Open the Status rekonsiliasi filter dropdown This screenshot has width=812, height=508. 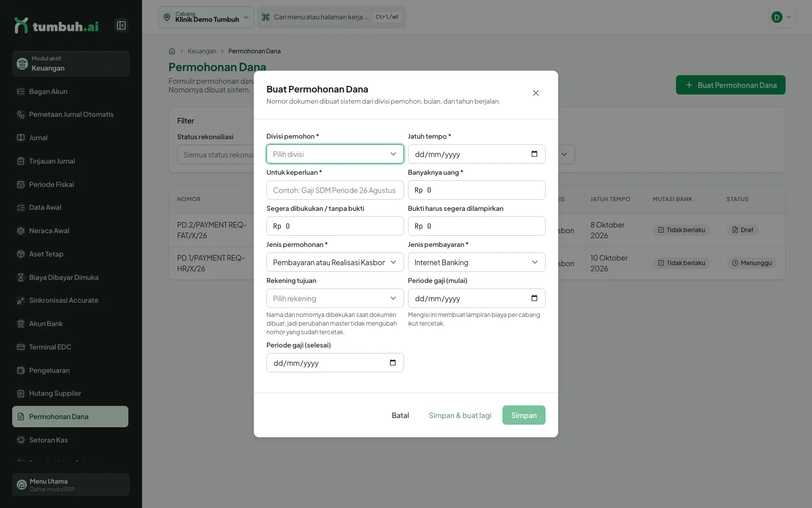(x=216, y=154)
